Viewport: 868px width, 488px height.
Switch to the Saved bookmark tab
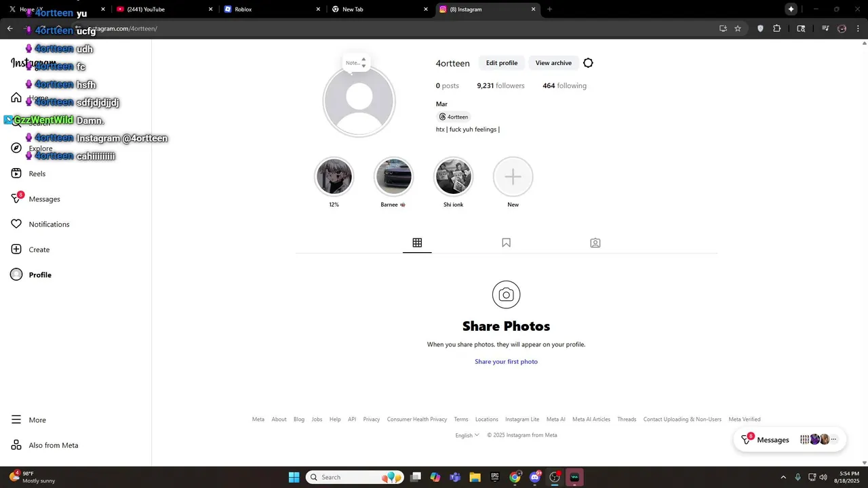click(506, 243)
